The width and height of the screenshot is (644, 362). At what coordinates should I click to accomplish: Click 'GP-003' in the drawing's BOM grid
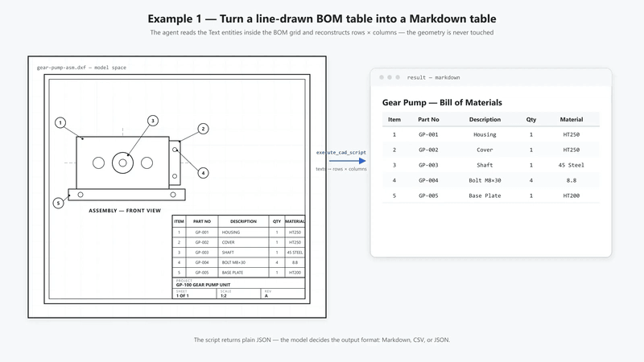coord(202,253)
